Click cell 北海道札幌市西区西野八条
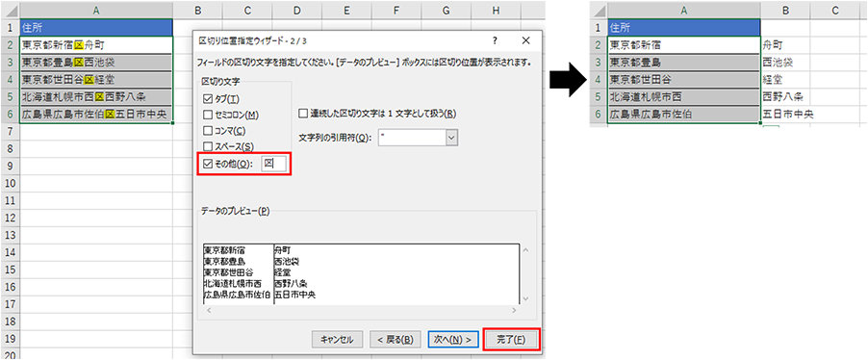868x360 pixels. point(96,96)
